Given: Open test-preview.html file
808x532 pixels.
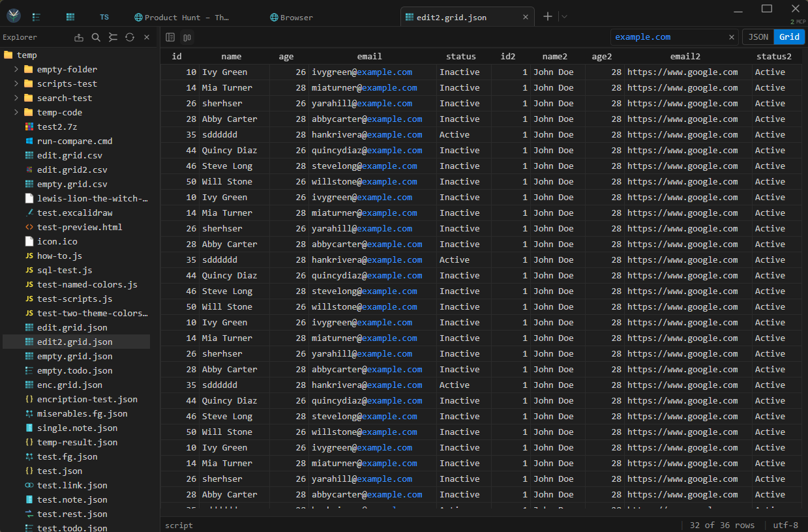Looking at the screenshot, I should [x=76, y=227].
